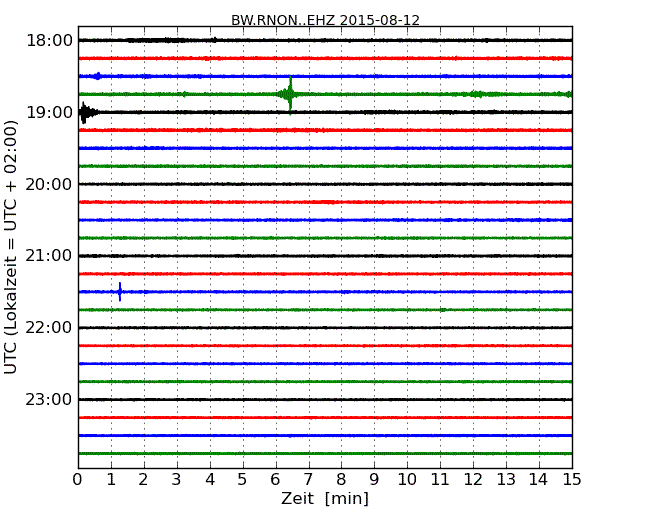Click the 'Zeit [min]' axis label
Viewport: 650px width, 520px height.
[325, 498]
